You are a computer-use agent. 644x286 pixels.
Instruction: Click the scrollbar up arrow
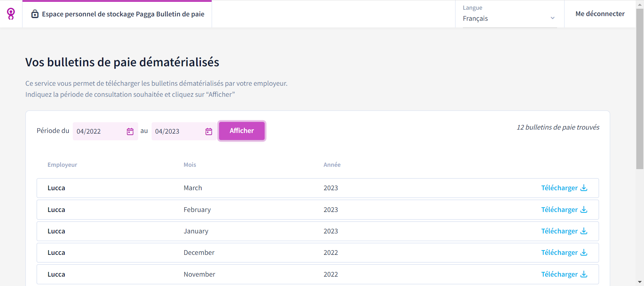640,4
